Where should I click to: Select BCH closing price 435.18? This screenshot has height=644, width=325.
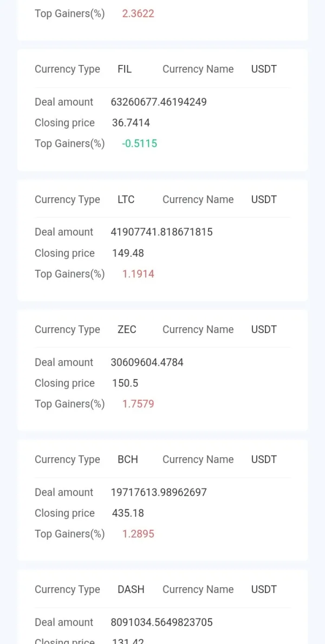coord(128,513)
